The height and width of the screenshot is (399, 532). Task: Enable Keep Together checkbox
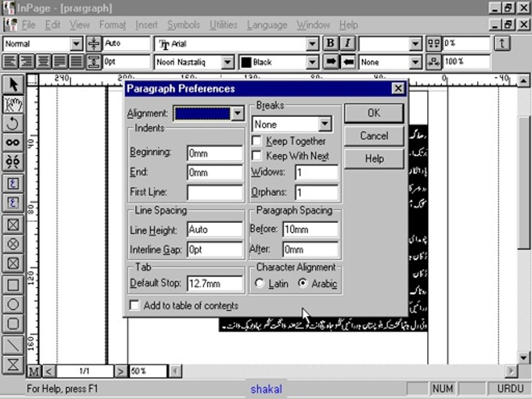point(257,140)
